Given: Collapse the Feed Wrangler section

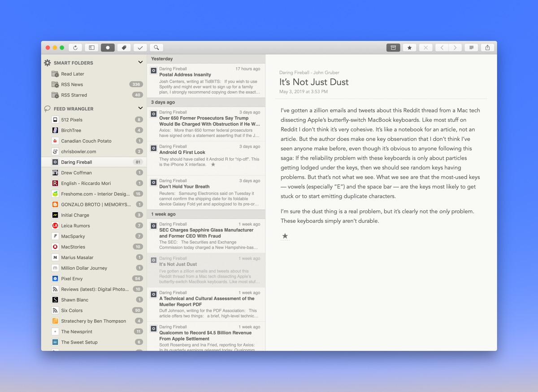Looking at the screenshot, I should 140,108.
